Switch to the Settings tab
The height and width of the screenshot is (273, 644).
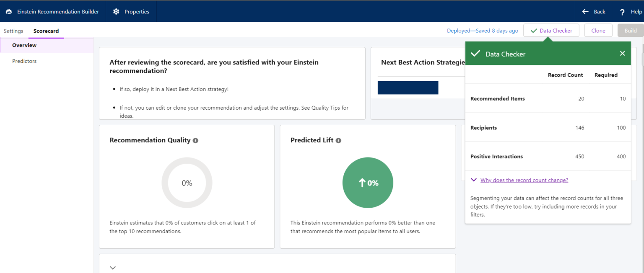(13, 31)
